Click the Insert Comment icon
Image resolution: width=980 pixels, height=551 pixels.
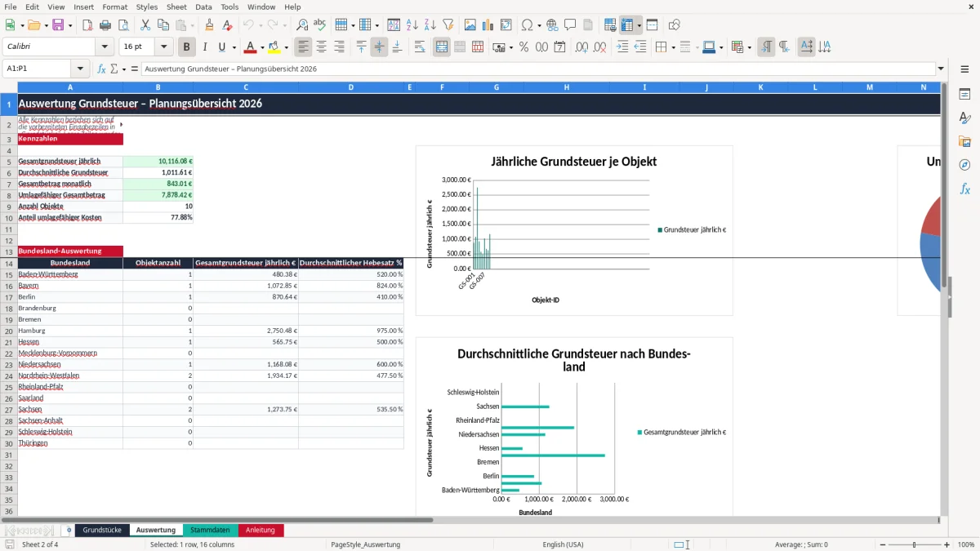(570, 25)
